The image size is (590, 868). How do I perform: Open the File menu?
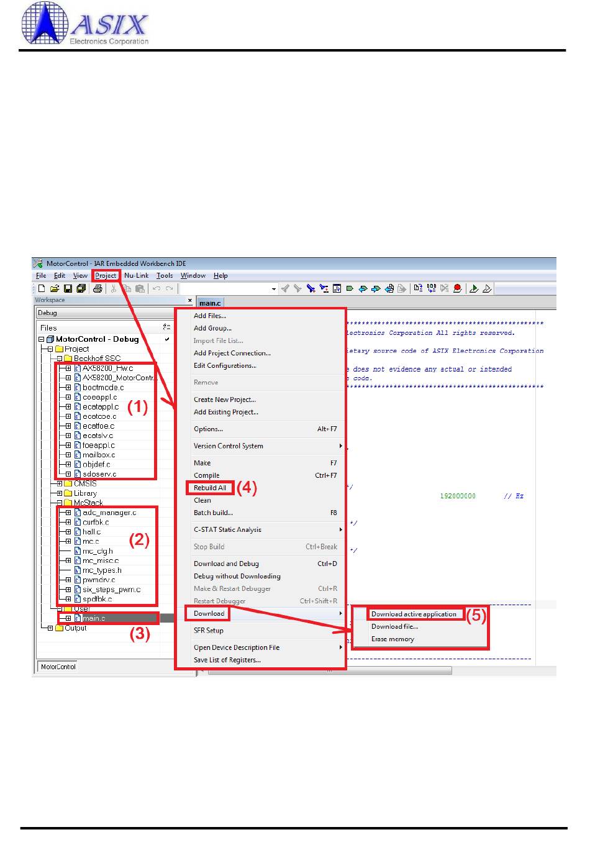coord(41,275)
